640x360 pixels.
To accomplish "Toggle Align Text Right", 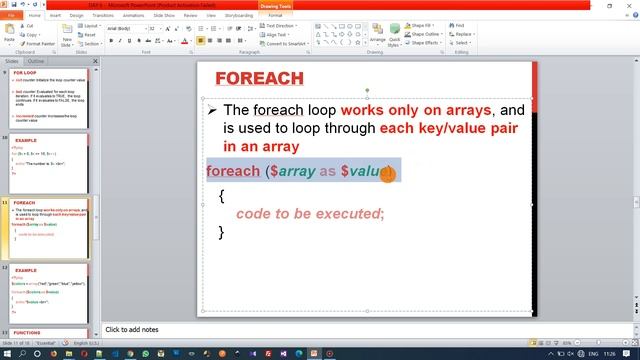I will click(x=219, y=41).
